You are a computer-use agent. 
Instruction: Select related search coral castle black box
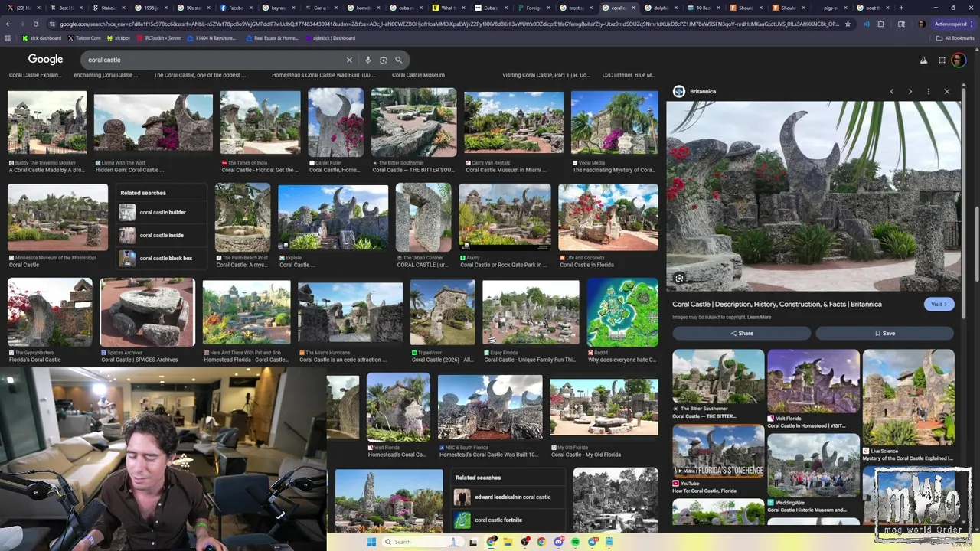point(162,259)
